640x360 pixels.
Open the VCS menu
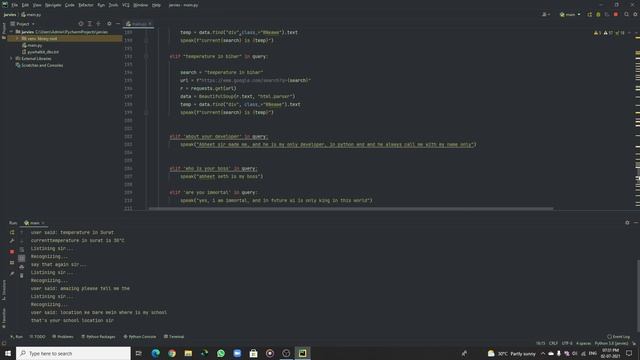click(x=126, y=5)
